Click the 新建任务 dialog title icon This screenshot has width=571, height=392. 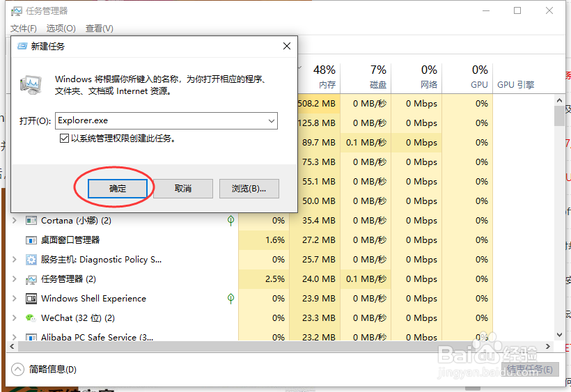[22, 46]
